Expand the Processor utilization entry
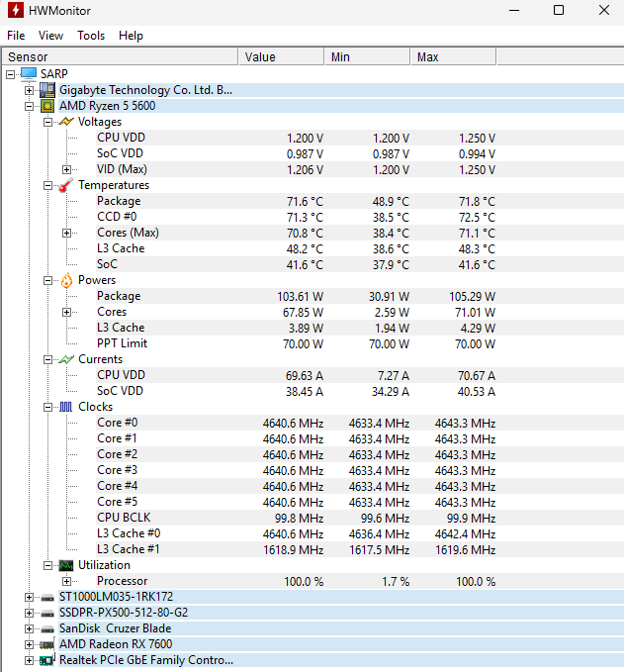The height and width of the screenshot is (672, 624). tap(66, 582)
